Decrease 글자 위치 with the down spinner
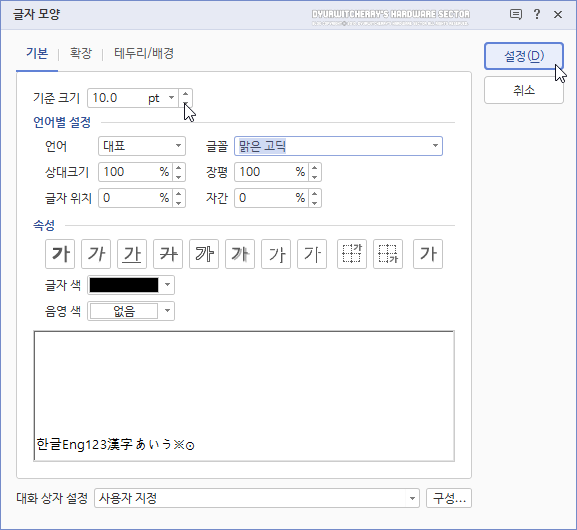 click(x=179, y=203)
